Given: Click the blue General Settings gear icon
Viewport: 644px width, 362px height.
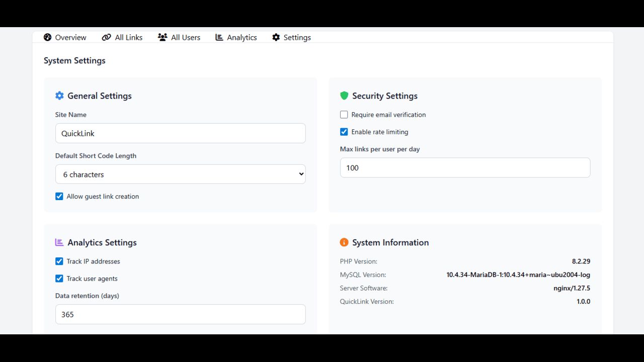Looking at the screenshot, I should click(59, 96).
